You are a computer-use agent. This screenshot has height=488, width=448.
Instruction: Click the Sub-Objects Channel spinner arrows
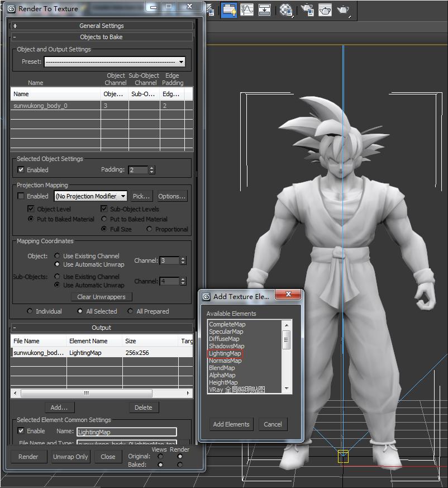183,281
